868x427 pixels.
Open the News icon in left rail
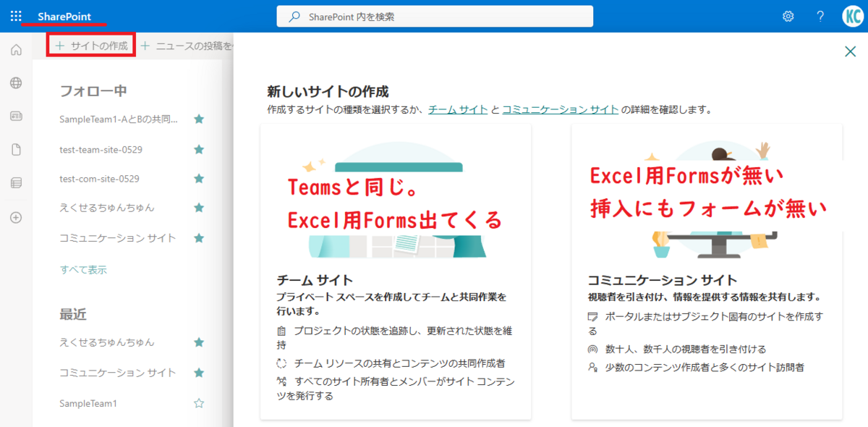[x=16, y=116]
